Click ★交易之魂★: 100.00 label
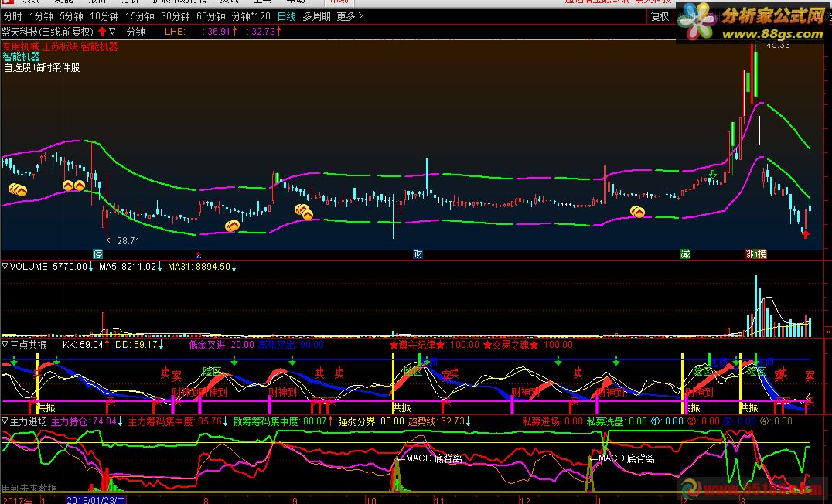 coord(528,345)
